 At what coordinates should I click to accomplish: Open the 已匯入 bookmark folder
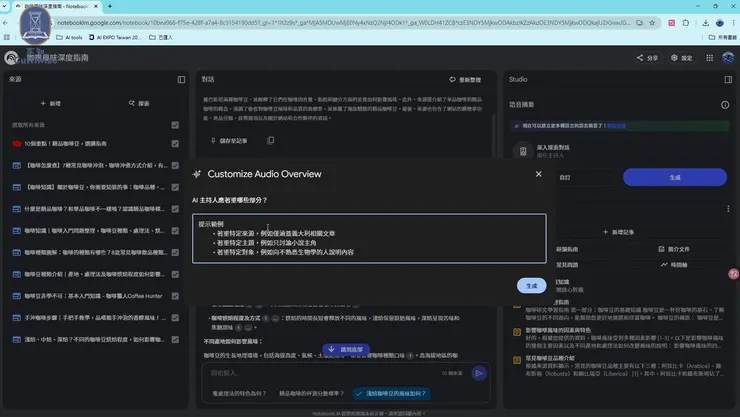pyautogui.click(x=161, y=37)
